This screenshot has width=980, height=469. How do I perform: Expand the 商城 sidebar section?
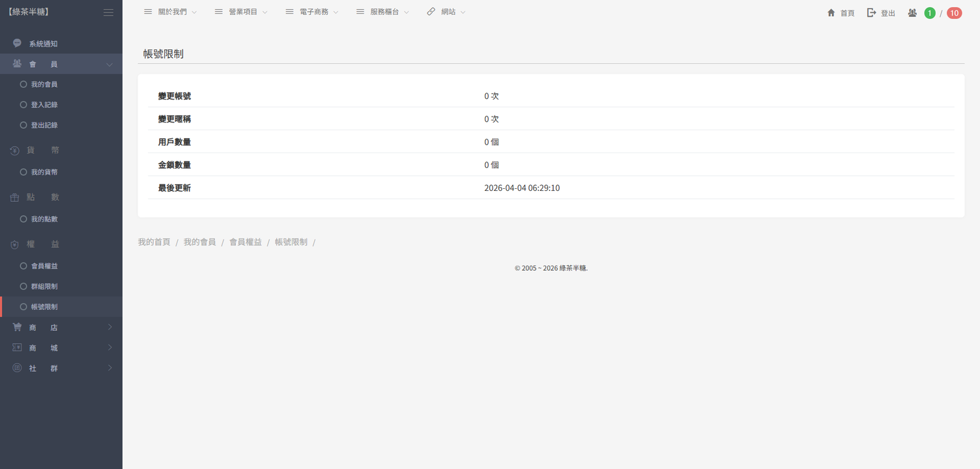(x=61, y=348)
